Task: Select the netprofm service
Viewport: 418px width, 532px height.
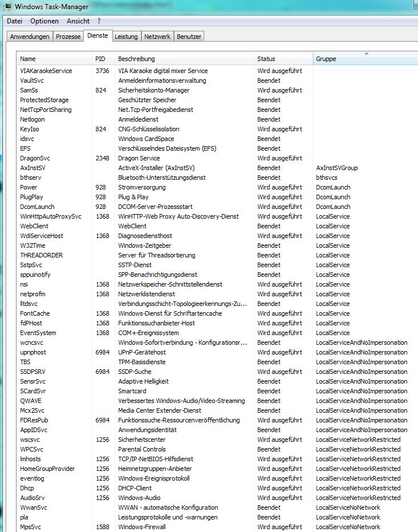Action: 33,294
